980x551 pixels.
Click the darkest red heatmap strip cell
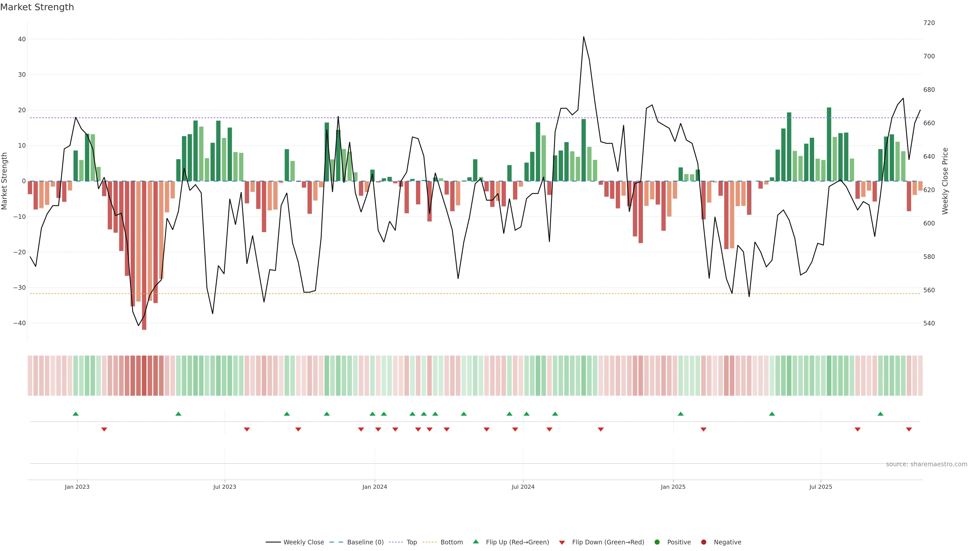[x=144, y=376]
